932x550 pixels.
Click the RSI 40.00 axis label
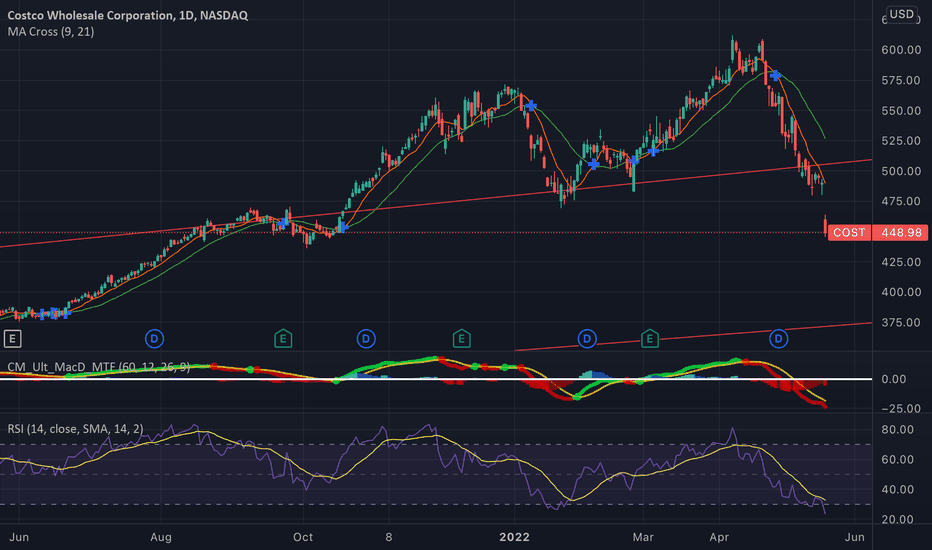[897, 490]
